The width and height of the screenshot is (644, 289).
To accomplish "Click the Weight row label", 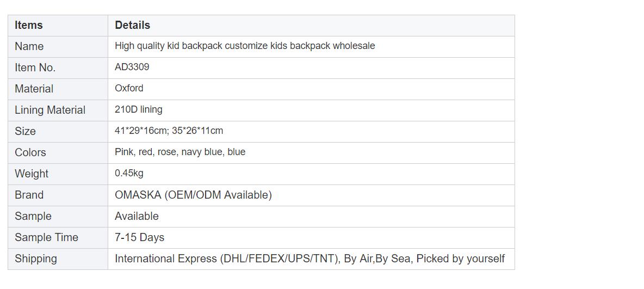I will [31, 174].
